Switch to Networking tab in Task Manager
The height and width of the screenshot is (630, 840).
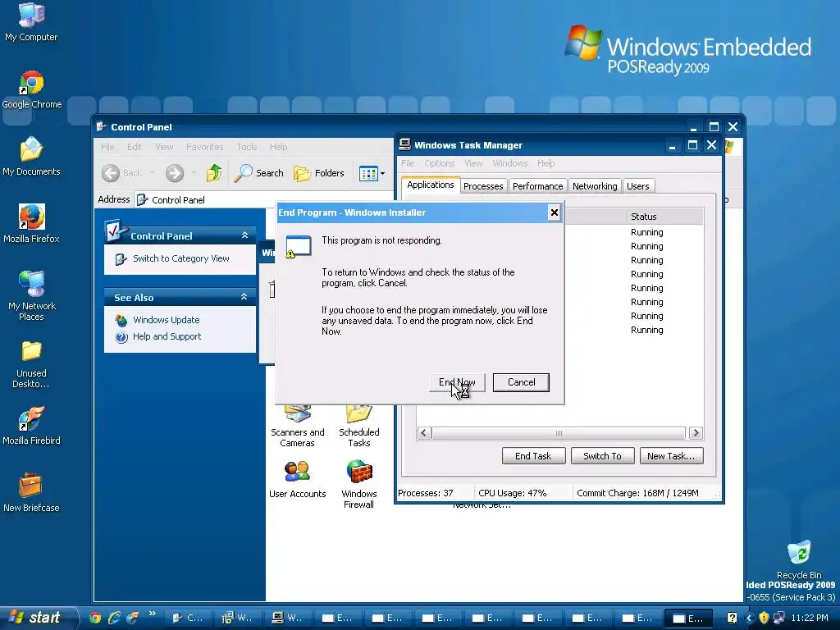pos(595,186)
